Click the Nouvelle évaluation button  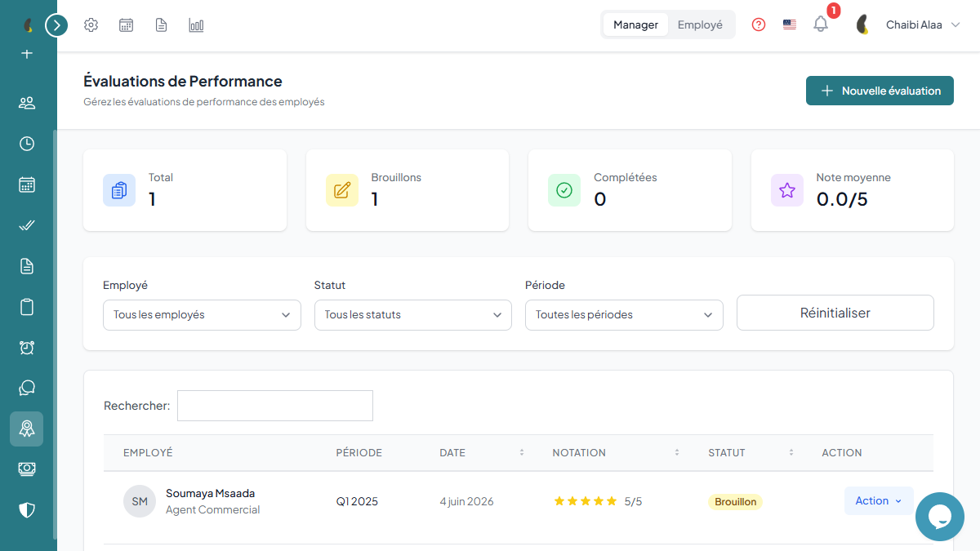pyautogui.click(x=880, y=91)
